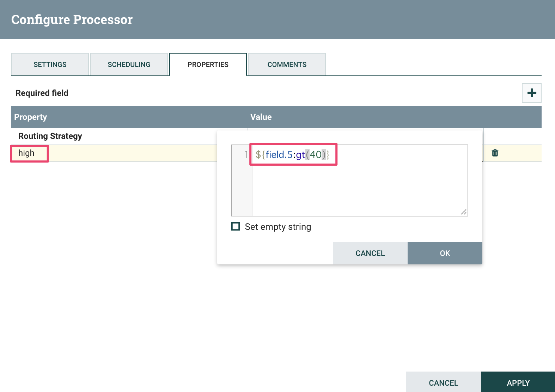This screenshot has width=555, height=392.
Task: Go to the Comments tab
Action: pyautogui.click(x=287, y=65)
